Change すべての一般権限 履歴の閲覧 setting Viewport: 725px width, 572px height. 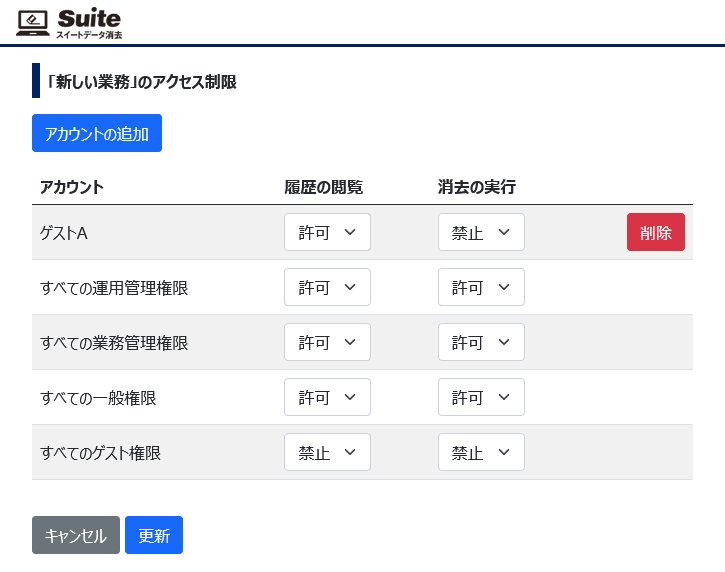coord(327,397)
